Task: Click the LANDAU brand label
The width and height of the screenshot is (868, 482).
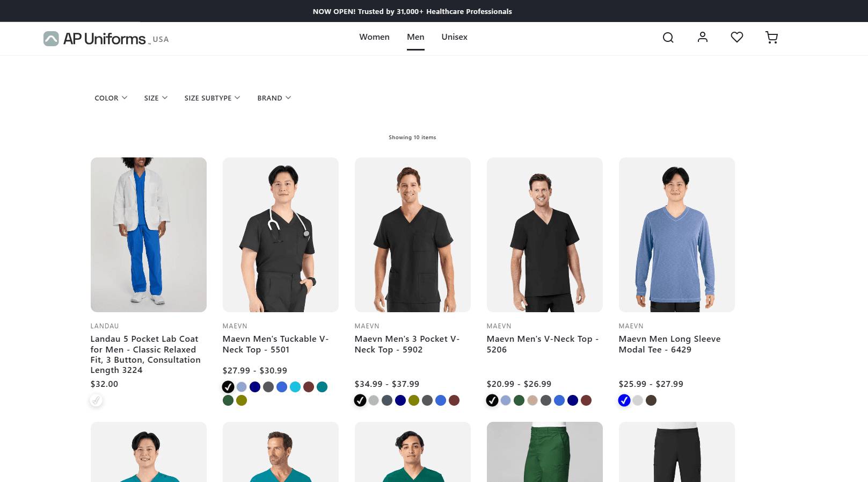Action: pyautogui.click(x=105, y=326)
